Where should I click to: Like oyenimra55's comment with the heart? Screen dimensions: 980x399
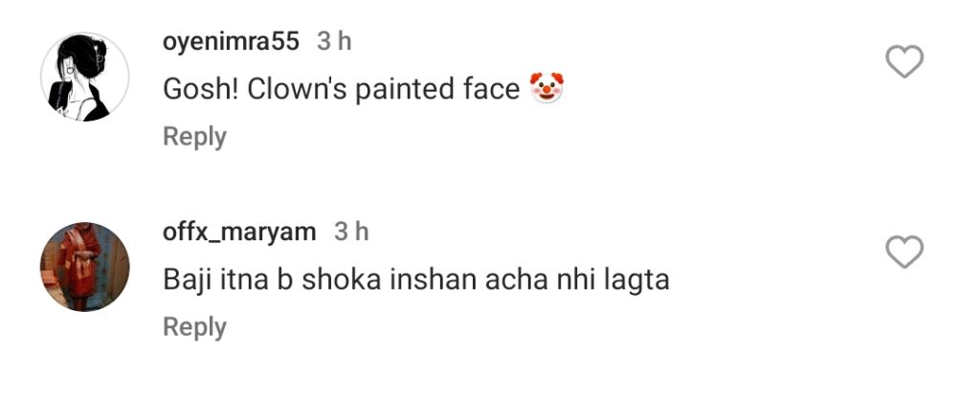(903, 63)
